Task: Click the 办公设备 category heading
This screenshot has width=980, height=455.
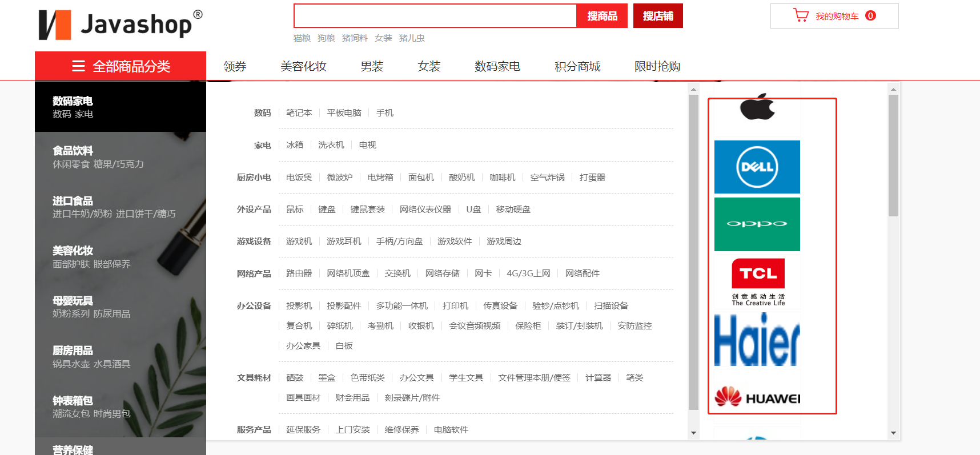Action: [x=254, y=306]
